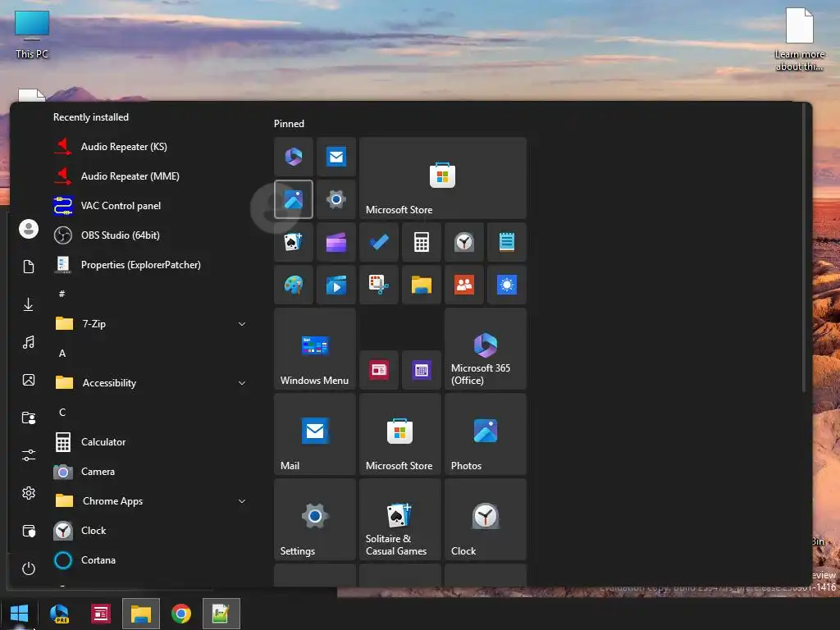Viewport: 840px width, 630px height.
Task: Expand the Chrome Apps folder chevron
Action: (242, 501)
